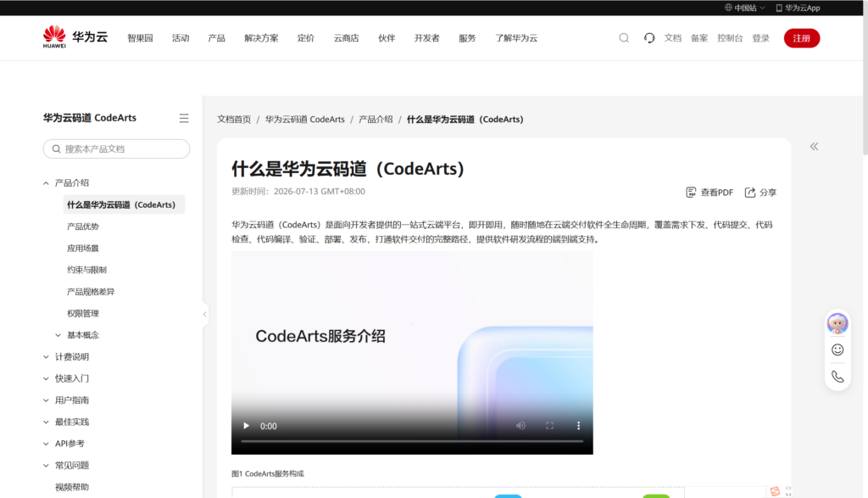Open the 活动 menu
The image size is (868, 498).
[181, 38]
